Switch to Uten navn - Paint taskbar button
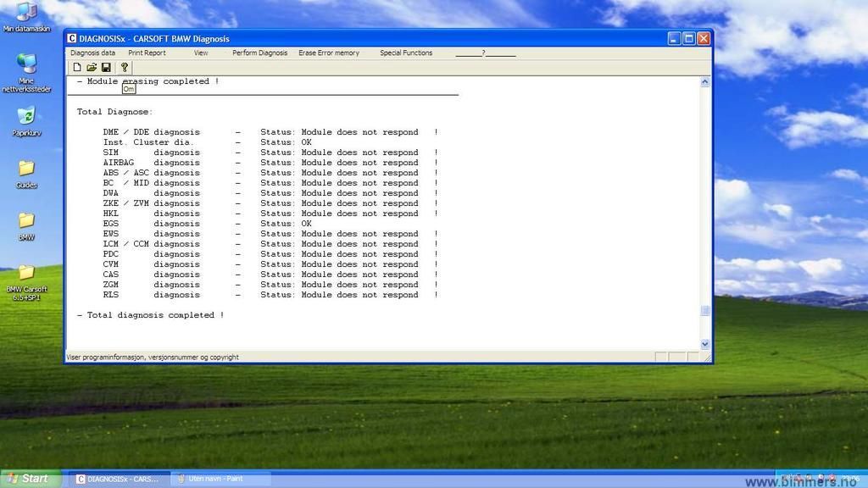 220,479
